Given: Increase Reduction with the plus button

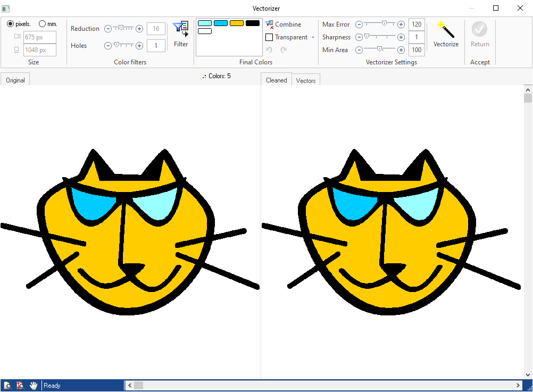Looking at the screenshot, I should tap(139, 29).
